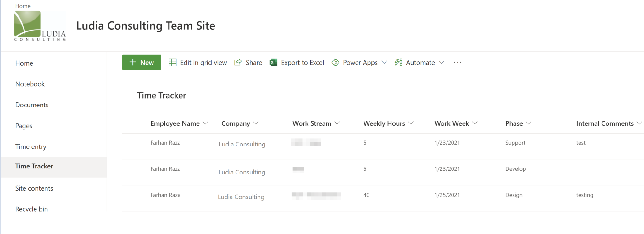Click the Edit in grid view icon
Image resolution: width=644 pixels, height=234 pixels.
tap(172, 62)
